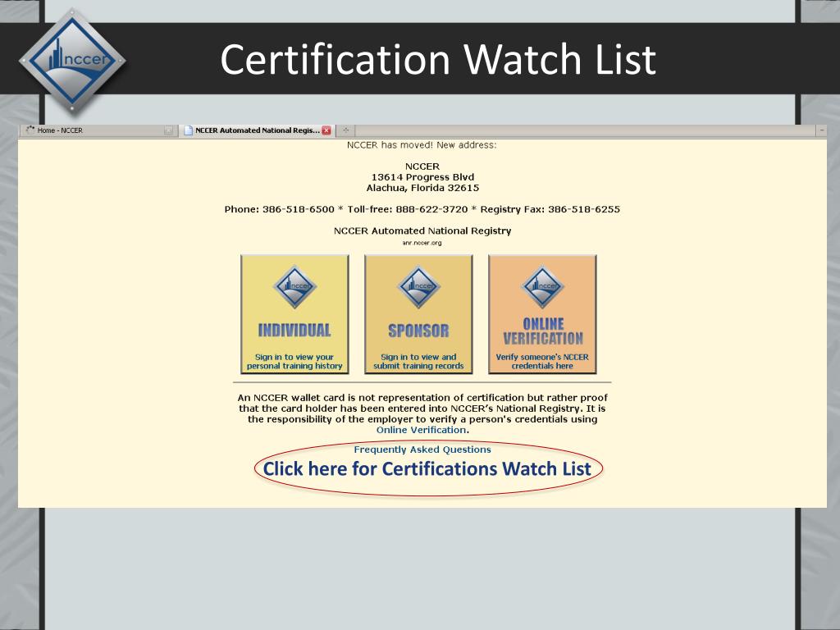Click the tab list button at tab bar end
Screen dimensions: 840x630
[x=822, y=130]
